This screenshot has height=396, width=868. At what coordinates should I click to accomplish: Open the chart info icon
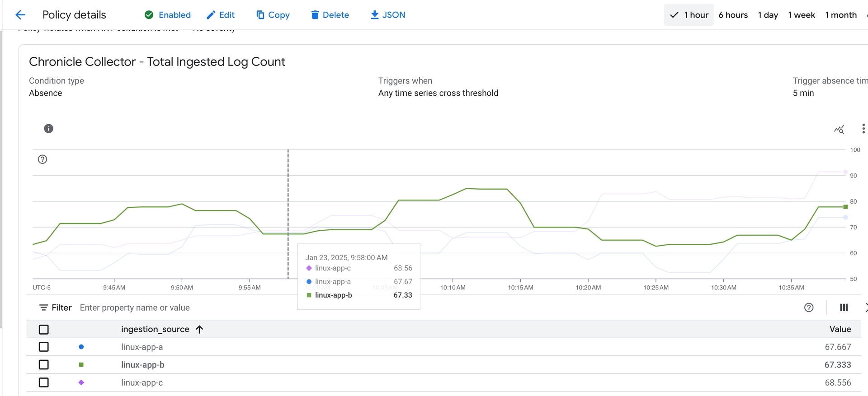48,129
